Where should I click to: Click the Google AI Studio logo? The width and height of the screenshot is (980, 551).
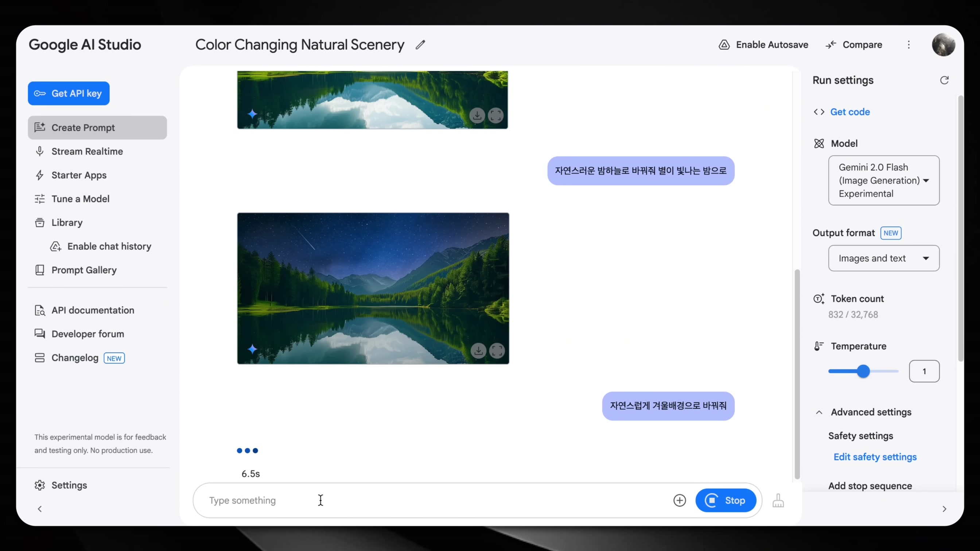point(85,45)
